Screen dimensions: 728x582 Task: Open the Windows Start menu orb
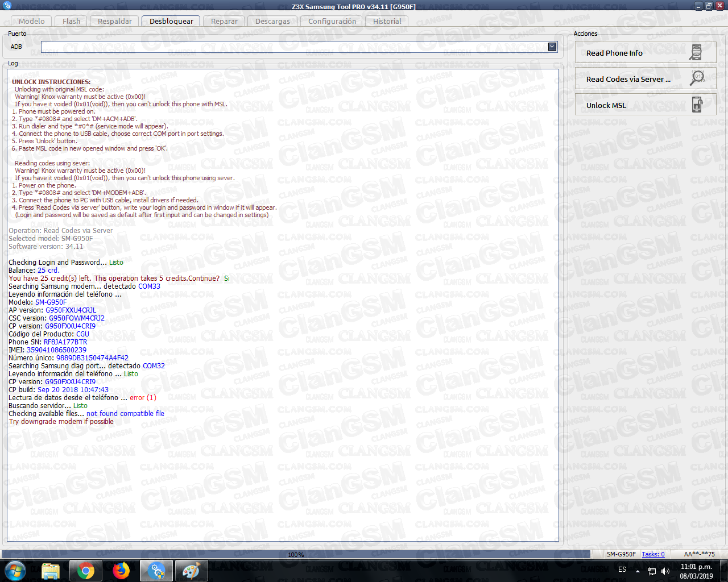coord(15,571)
